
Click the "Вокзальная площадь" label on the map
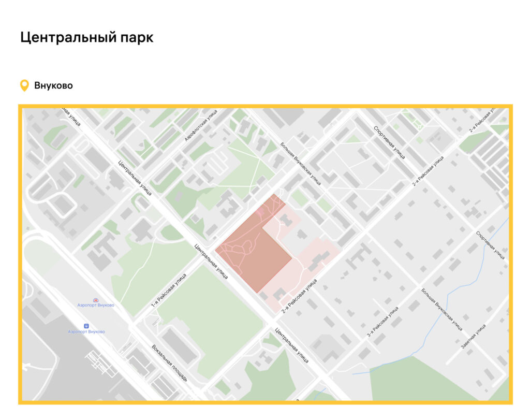click(169, 363)
